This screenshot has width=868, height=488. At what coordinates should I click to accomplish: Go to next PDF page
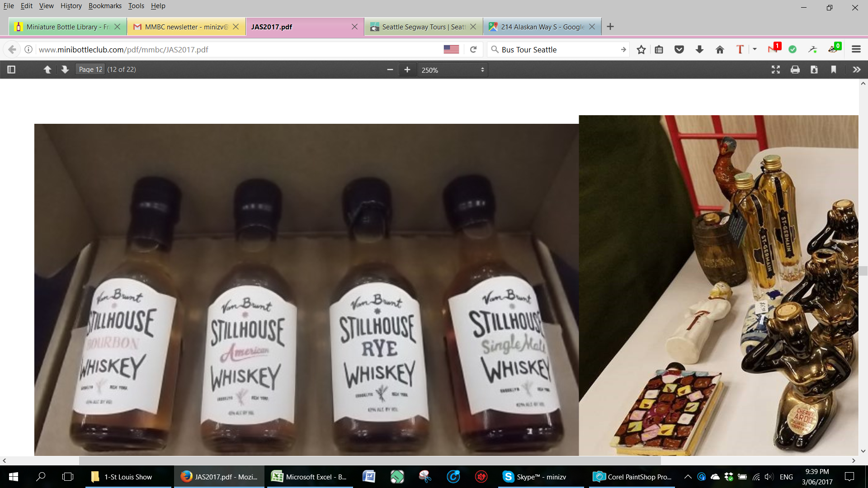pyautogui.click(x=65, y=70)
